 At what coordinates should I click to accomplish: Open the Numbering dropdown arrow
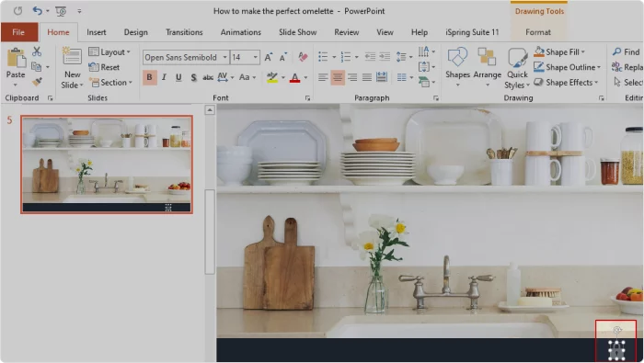(x=357, y=57)
